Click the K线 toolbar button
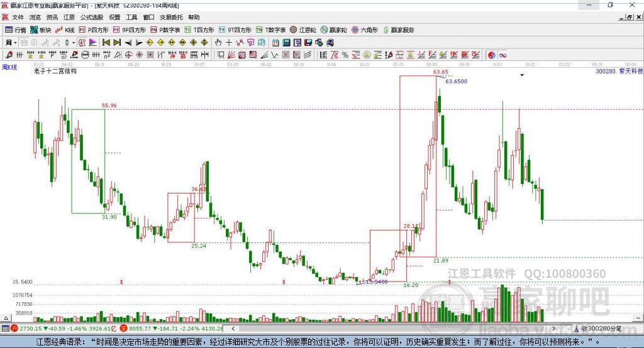 pyautogui.click(x=65, y=30)
